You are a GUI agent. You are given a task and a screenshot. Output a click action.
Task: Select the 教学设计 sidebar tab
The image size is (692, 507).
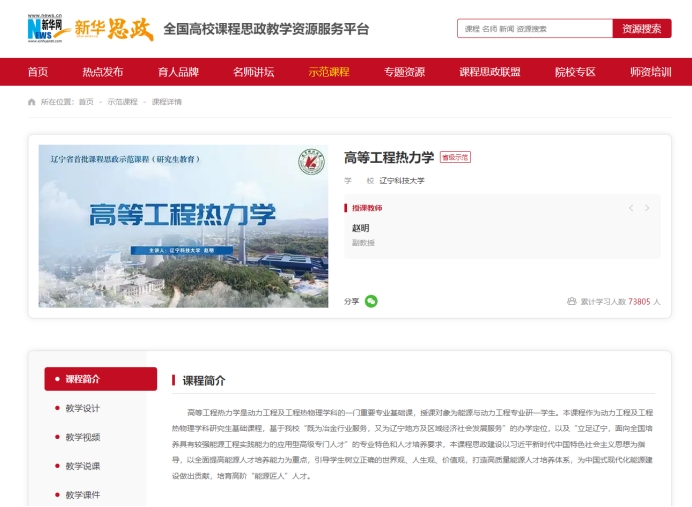point(83,408)
